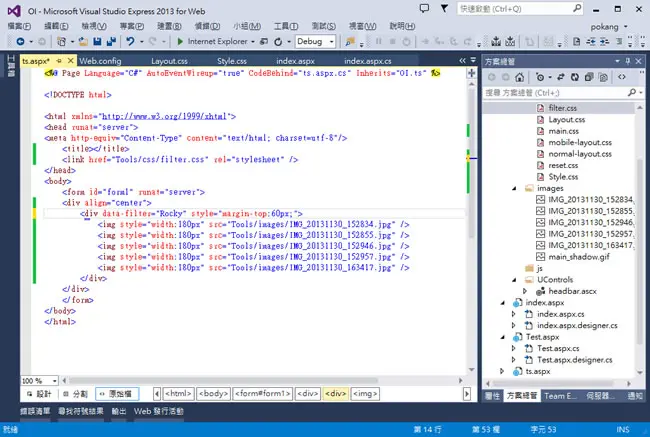Click the feedback speech bubble icon

tap(424, 8)
